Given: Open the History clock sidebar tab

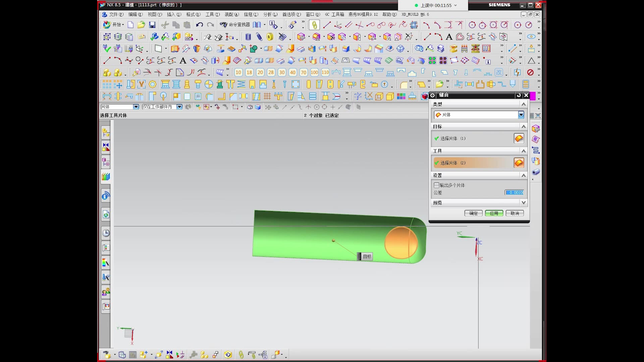Looking at the screenshot, I should pyautogui.click(x=106, y=233).
